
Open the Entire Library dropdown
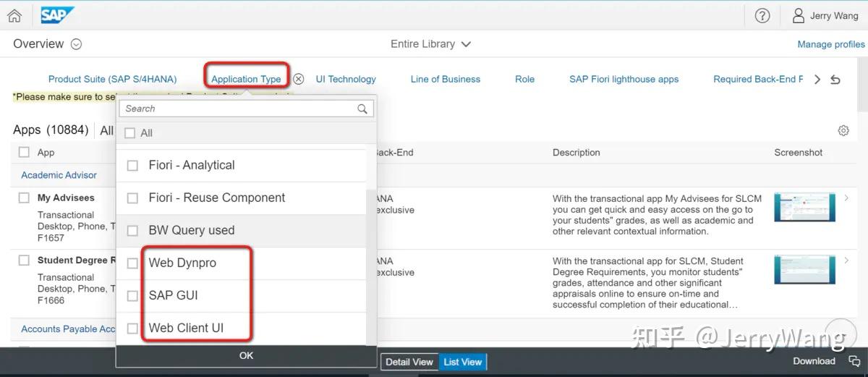pyautogui.click(x=431, y=44)
